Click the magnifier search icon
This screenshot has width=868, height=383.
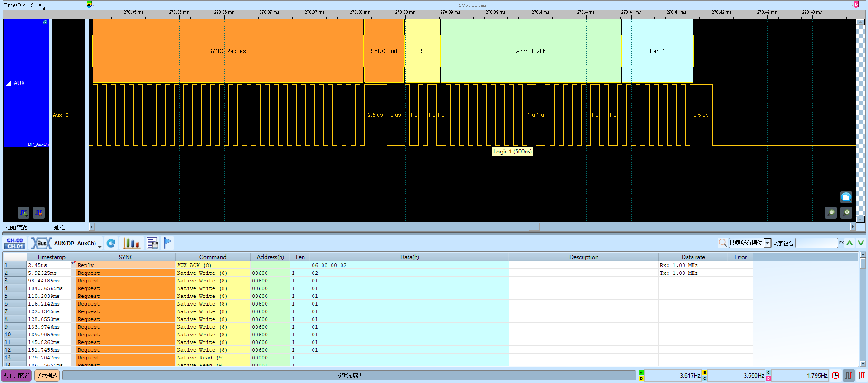click(722, 243)
